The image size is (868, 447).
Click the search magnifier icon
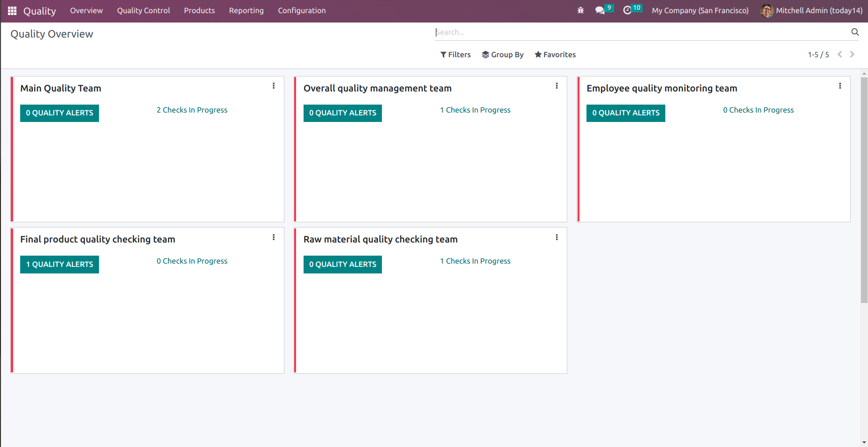coord(855,32)
